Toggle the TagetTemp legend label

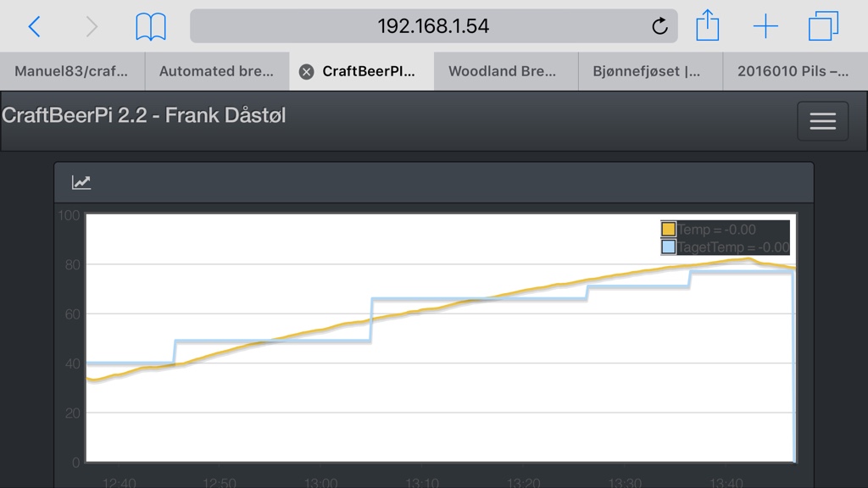click(733, 247)
